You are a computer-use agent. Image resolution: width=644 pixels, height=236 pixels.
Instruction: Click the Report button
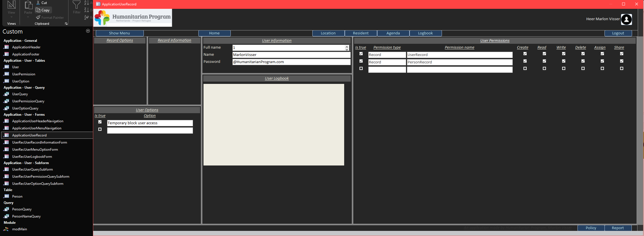(618, 228)
